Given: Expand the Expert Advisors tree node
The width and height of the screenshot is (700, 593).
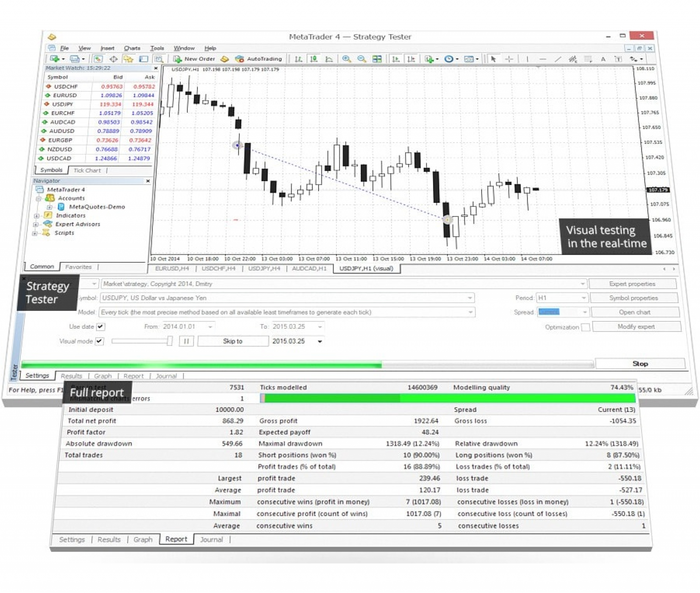Looking at the screenshot, I should 35,224.
